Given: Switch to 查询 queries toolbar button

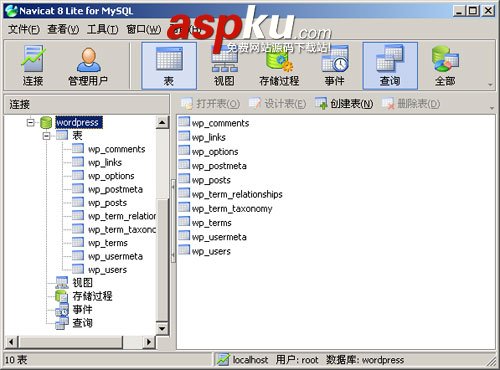Looking at the screenshot, I should pyautogui.click(x=390, y=66).
